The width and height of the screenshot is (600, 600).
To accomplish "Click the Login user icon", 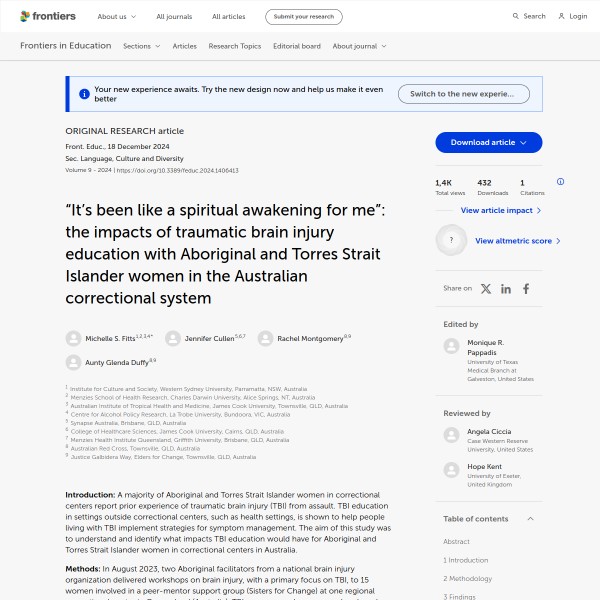I will [561, 16].
